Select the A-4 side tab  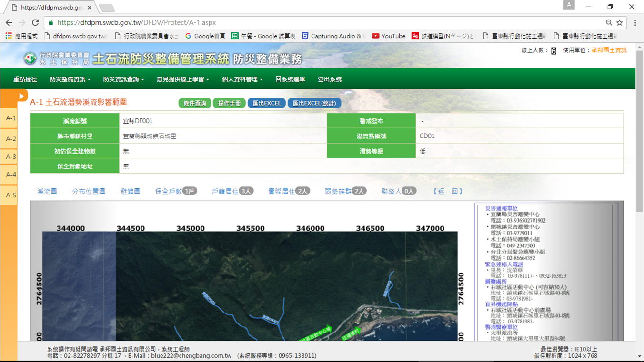click(9, 175)
